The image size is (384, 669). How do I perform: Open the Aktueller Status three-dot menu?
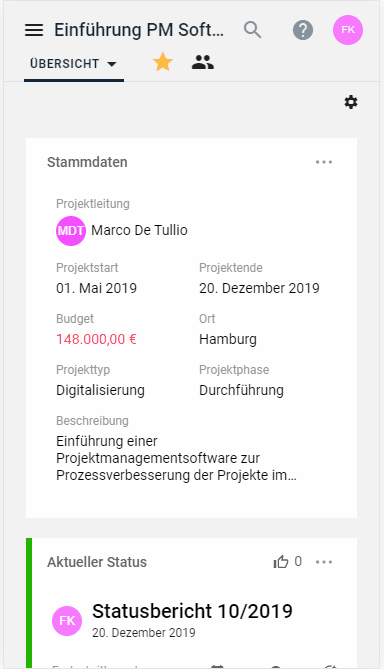[324, 562]
